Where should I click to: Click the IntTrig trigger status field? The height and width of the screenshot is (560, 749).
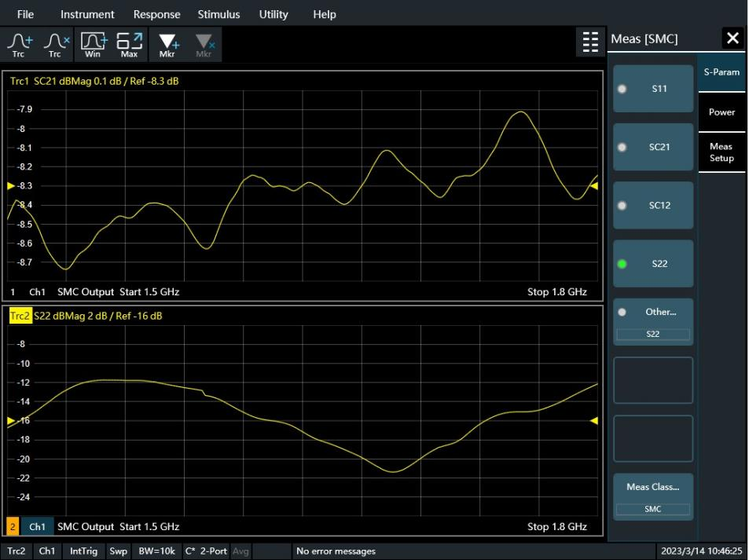[83, 551]
